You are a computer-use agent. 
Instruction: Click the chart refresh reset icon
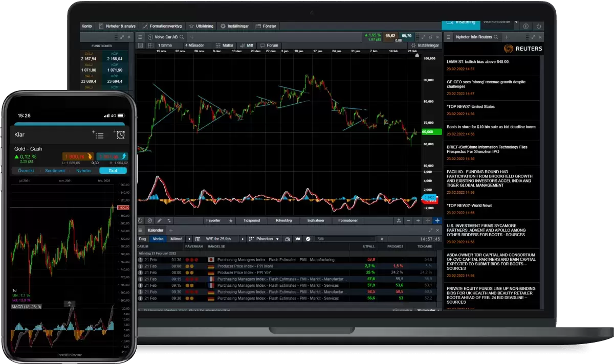click(x=141, y=220)
